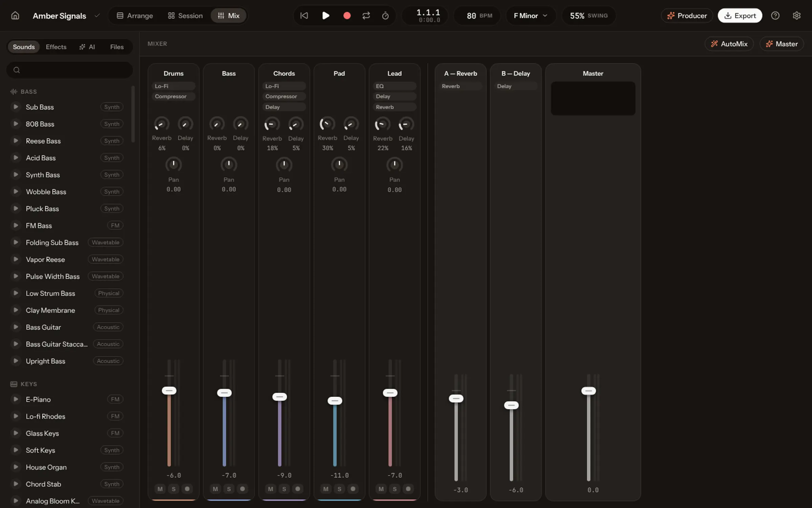Run AutoMix on the mixer
The image size is (812, 508).
pyautogui.click(x=729, y=44)
